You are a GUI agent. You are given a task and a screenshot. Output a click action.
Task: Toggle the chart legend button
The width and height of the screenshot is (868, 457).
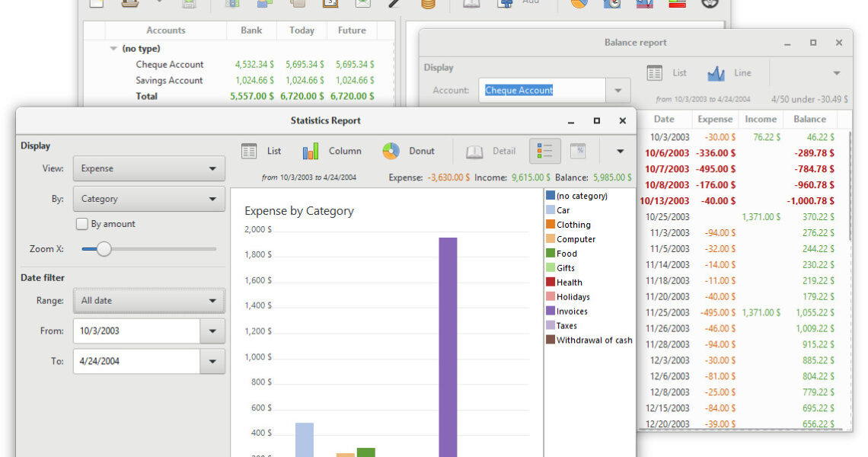point(544,151)
